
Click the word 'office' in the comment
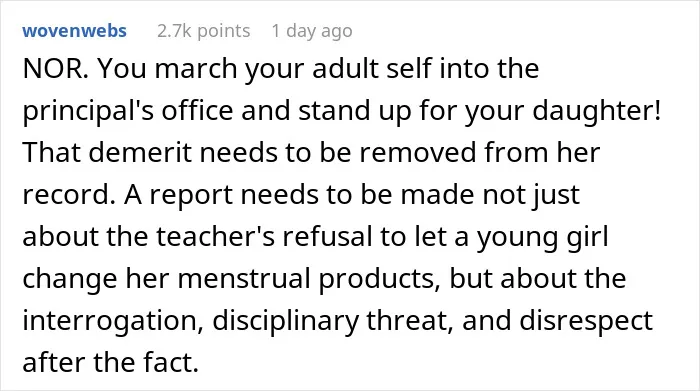pyautogui.click(x=197, y=110)
